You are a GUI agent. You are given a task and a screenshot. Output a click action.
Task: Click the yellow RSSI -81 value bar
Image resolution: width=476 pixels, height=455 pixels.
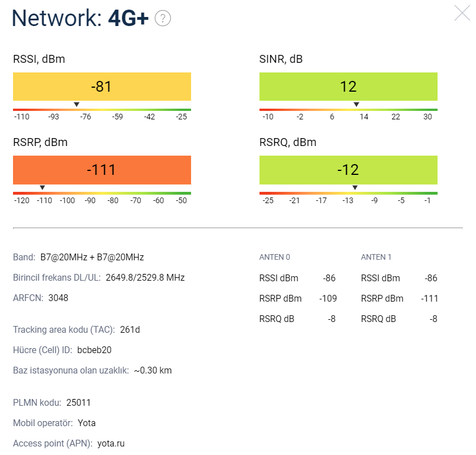tap(102, 87)
